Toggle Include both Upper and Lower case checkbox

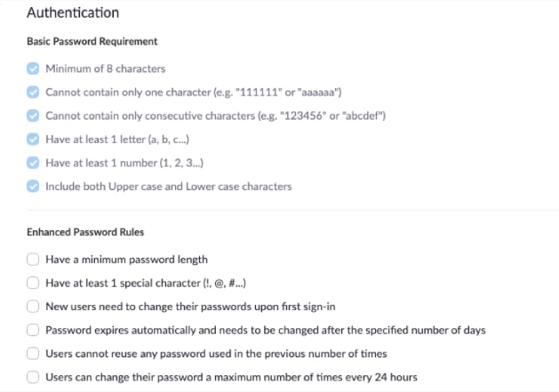pyautogui.click(x=33, y=186)
